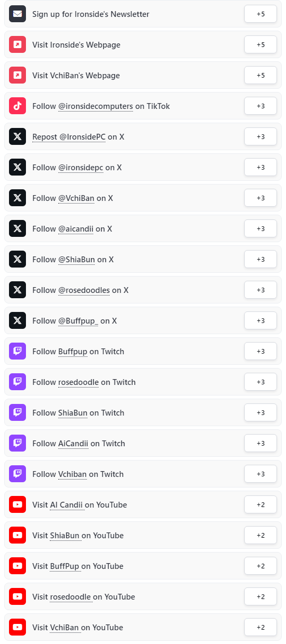The width and height of the screenshot is (286, 644).
Task: Click the +3 button for Follow rosedoodle on Twitch
Action: click(261, 382)
